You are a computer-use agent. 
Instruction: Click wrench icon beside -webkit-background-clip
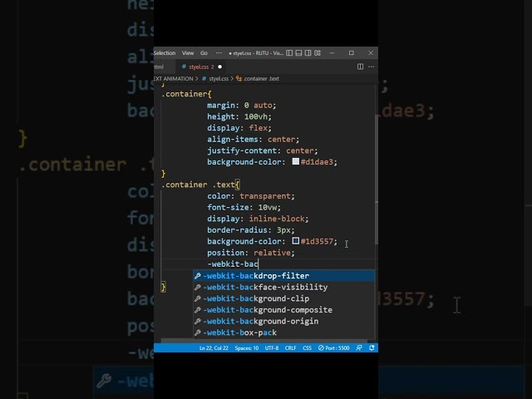click(x=198, y=298)
